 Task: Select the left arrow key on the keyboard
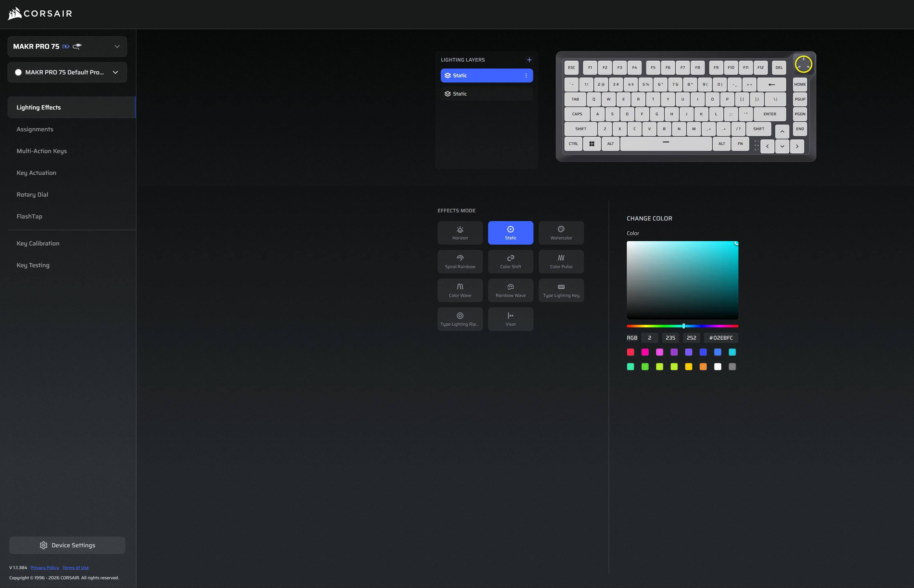(x=767, y=146)
